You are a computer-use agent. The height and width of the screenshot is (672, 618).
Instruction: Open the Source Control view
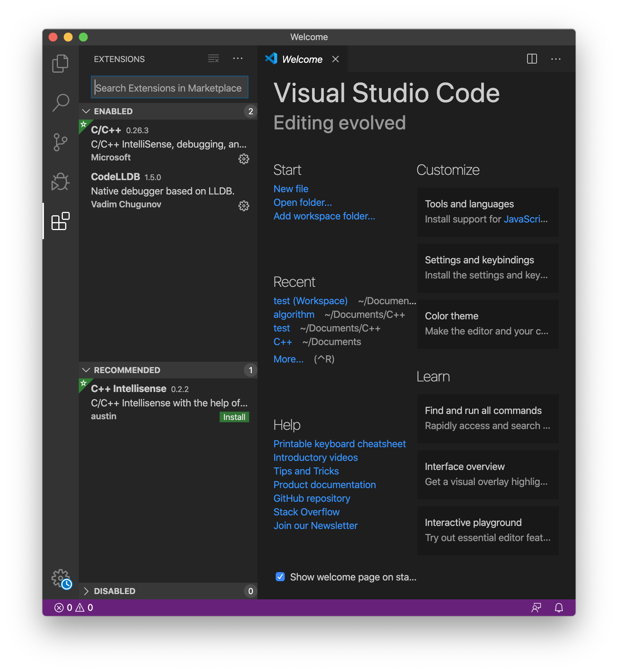tap(60, 142)
